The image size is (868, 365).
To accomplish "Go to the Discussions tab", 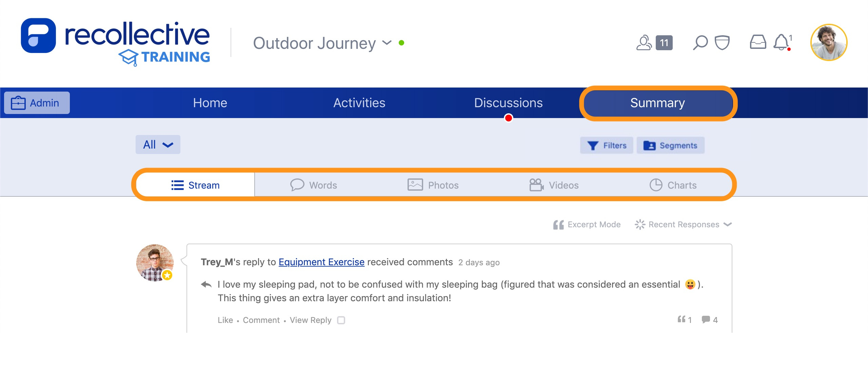I will [x=509, y=103].
